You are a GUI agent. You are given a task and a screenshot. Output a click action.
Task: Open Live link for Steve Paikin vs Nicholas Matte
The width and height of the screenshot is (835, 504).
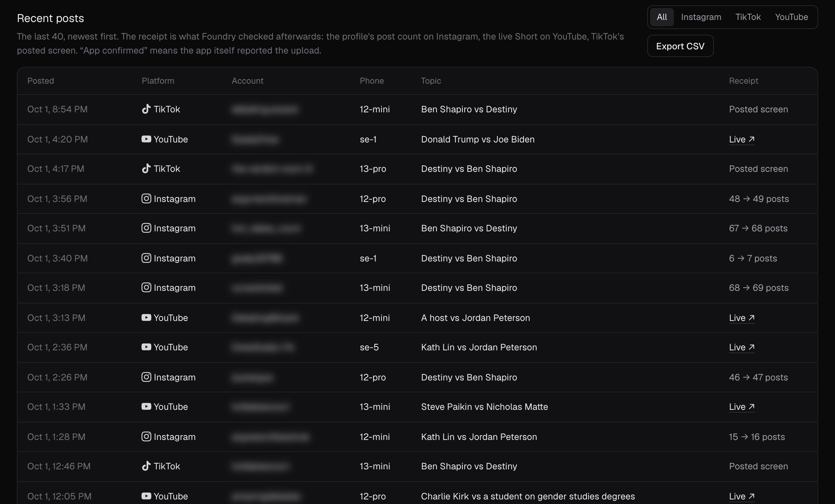(x=741, y=407)
